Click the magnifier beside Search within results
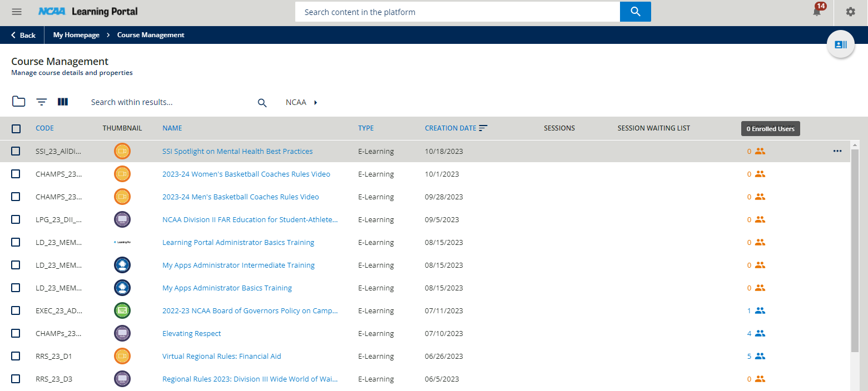This screenshot has width=868, height=391. pos(262,103)
